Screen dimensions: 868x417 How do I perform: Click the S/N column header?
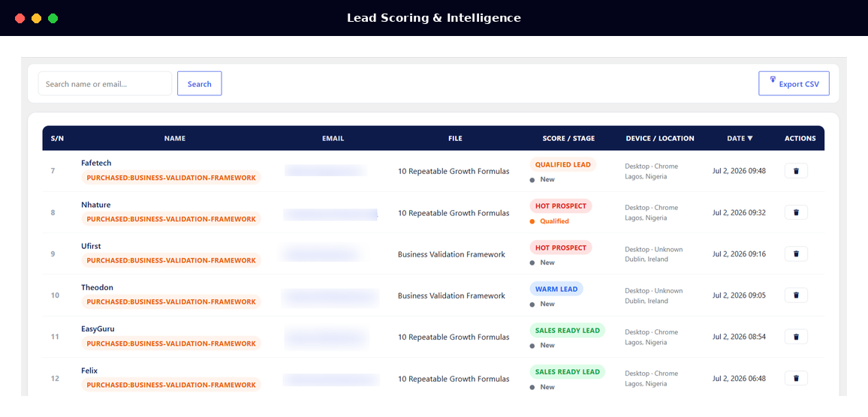tap(57, 138)
